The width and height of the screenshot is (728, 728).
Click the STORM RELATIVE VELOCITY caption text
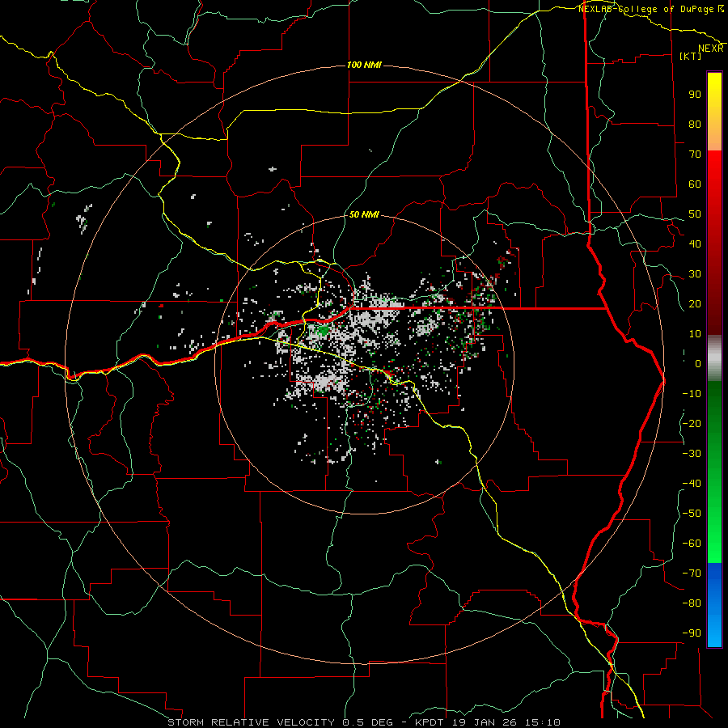point(251,722)
